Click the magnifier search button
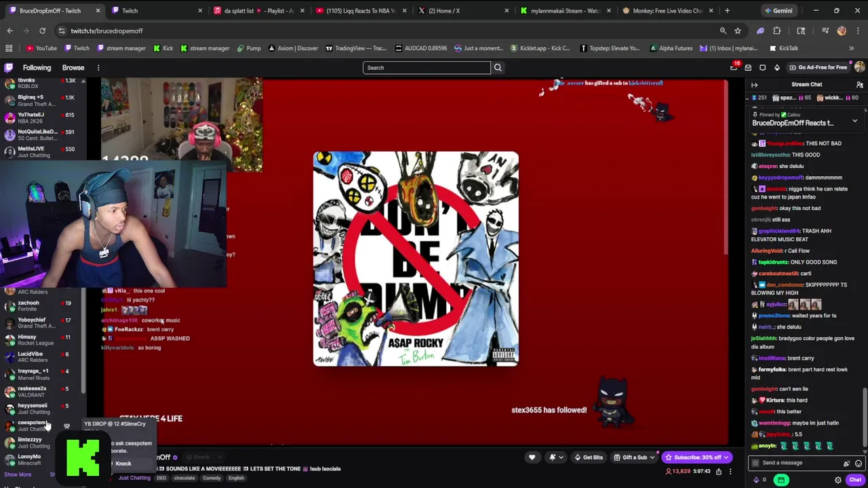Image resolution: width=868 pixels, height=488 pixels. 498,68
